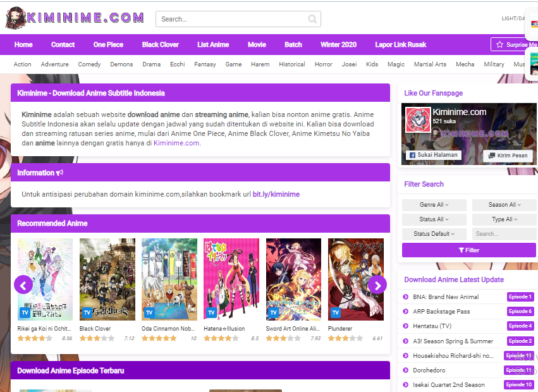This screenshot has height=392, width=538.
Task: Select the Mecha genre link
Action: pyautogui.click(x=465, y=64)
